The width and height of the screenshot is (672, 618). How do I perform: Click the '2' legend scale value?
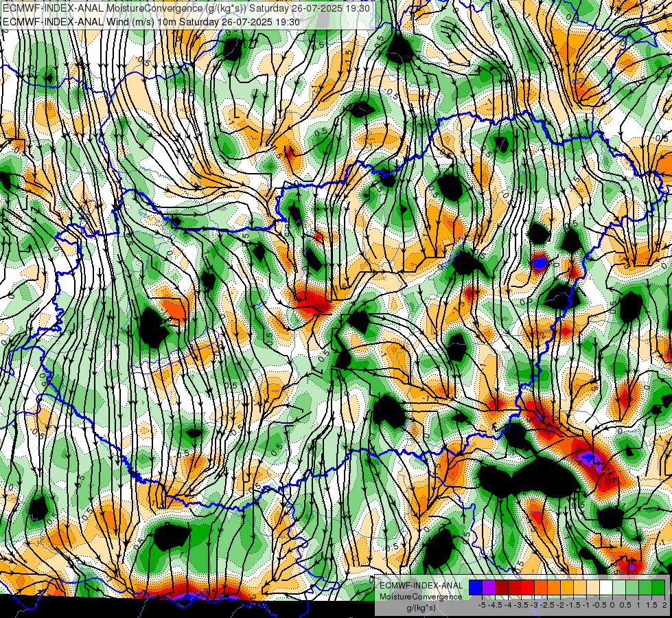[x=664, y=605]
